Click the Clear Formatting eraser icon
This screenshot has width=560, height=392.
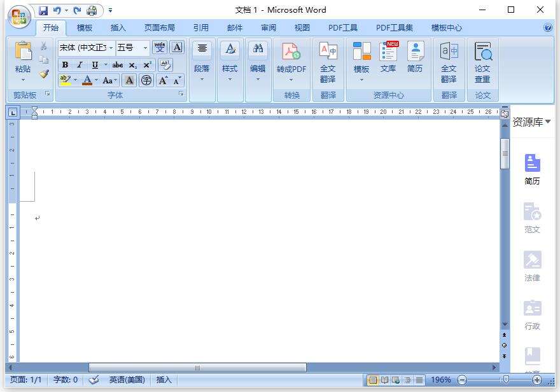[x=165, y=65]
